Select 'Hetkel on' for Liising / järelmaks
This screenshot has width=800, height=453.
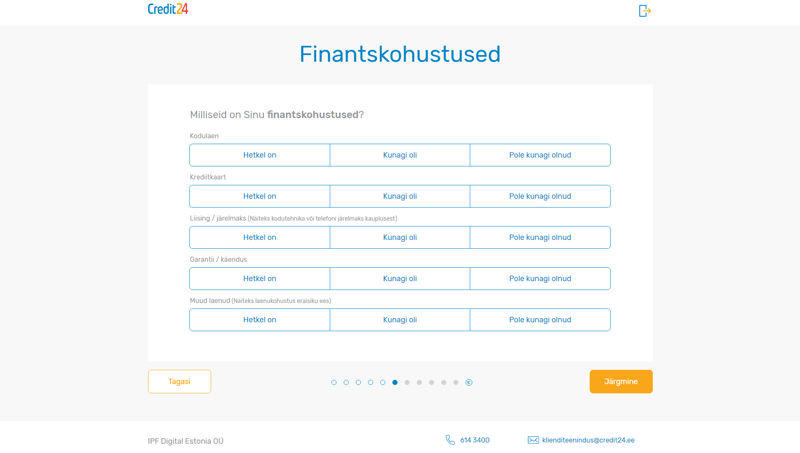click(260, 237)
